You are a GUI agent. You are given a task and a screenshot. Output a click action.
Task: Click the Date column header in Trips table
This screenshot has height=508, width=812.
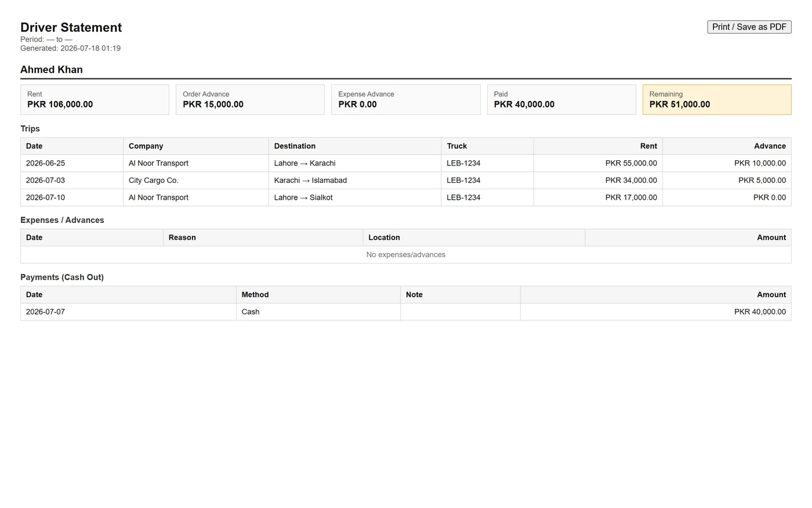tap(72, 146)
